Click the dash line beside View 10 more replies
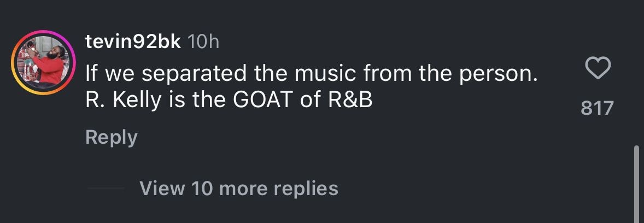The width and height of the screenshot is (644, 223). point(106,189)
